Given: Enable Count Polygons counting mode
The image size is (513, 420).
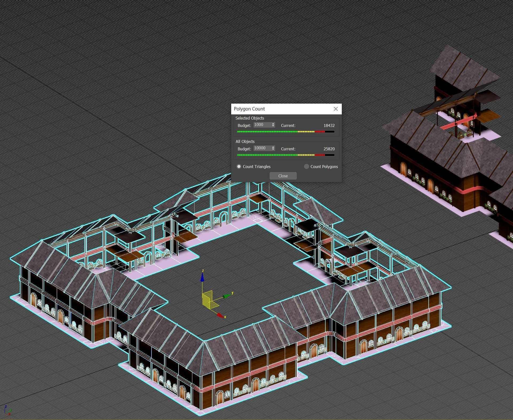Looking at the screenshot, I should click(x=306, y=166).
